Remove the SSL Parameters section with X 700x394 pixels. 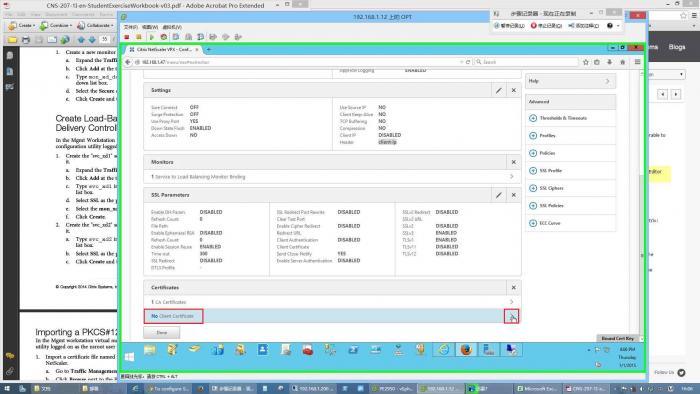pyautogui.click(x=513, y=195)
